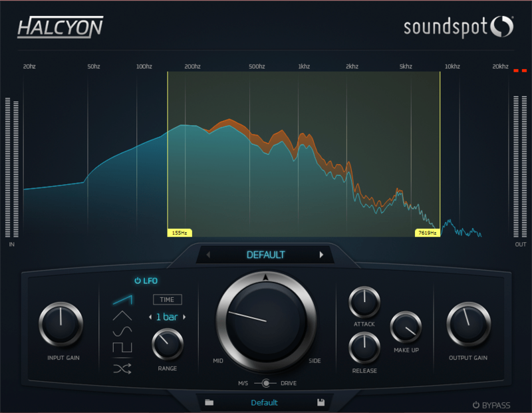The image size is (532, 413).
Task: Click the 500hz frequency label
Action: coord(257,67)
